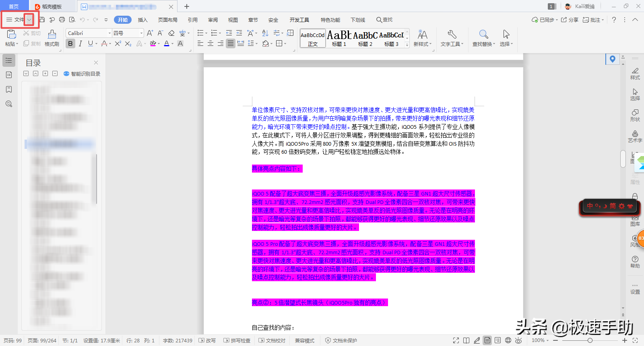
Task: Click the Search (查找) button in tab bar
Action: pyautogui.click(x=384, y=20)
